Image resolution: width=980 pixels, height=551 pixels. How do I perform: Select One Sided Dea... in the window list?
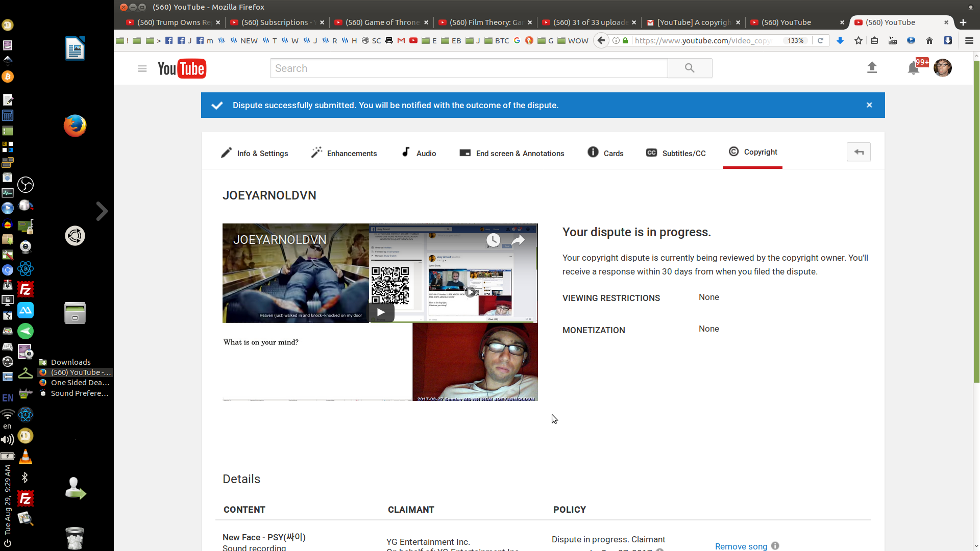75,382
